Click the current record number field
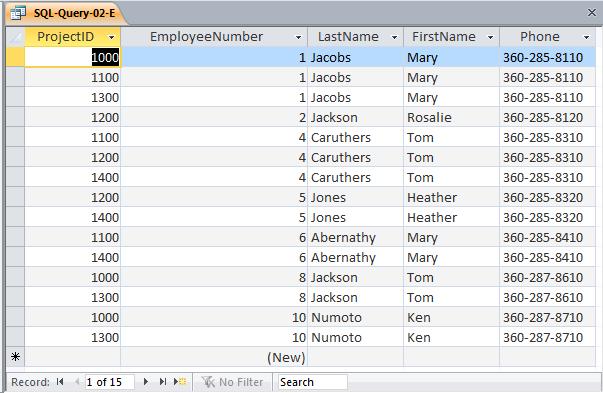The image size is (603, 393). (x=109, y=382)
